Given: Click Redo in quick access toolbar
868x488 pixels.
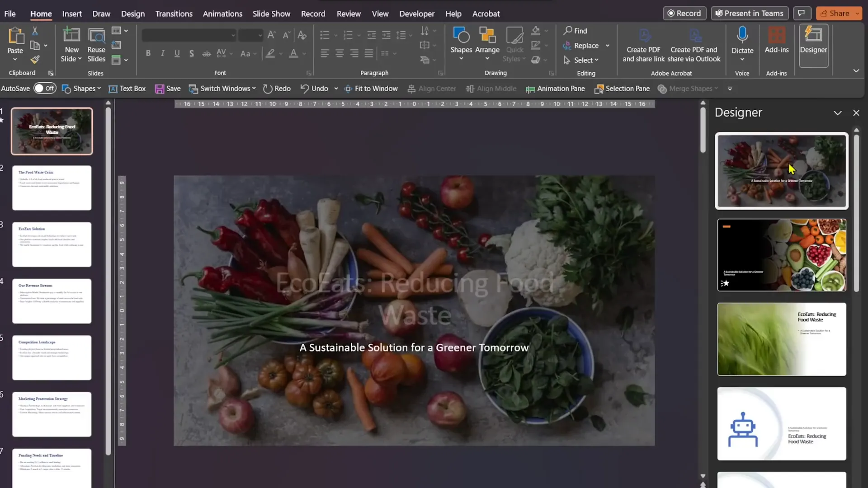Looking at the screenshot, I should click(277, 89).
